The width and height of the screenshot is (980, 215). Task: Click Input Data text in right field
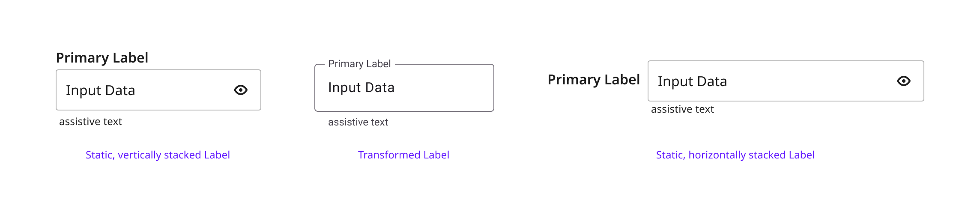pos(692,81)
